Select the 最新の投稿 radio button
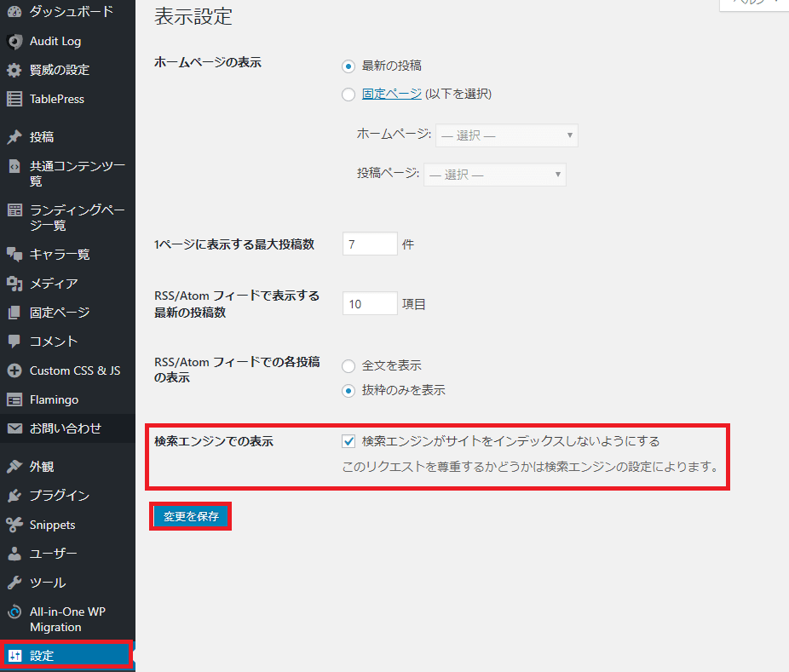Viewport: 789px width, 672px height. coord(348,65)
